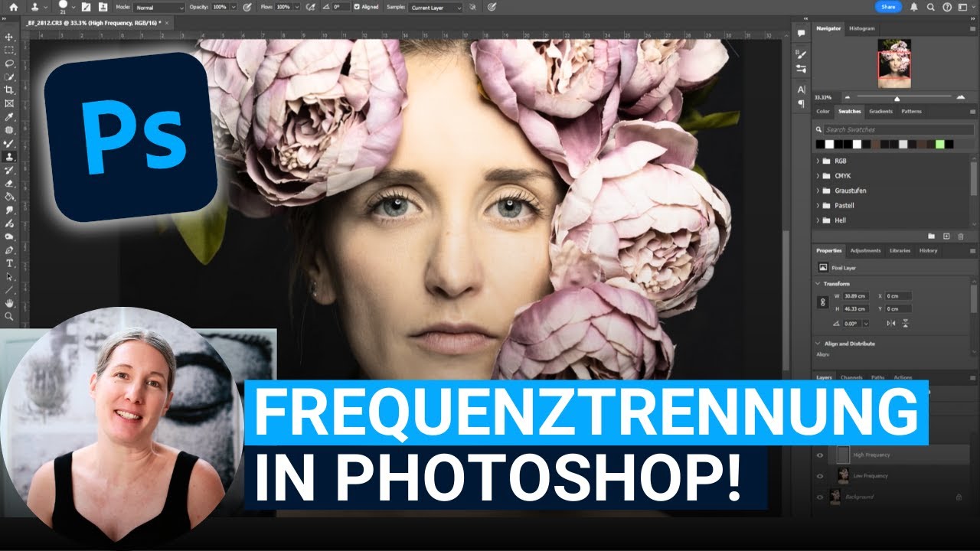Expand the Pastell swatch folder
The image size is (980, 551).
pyautogui.click(x=818, y=206)
